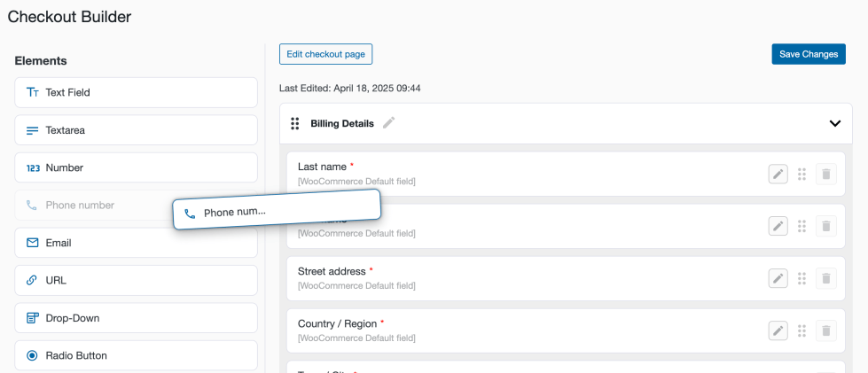Delete the Last name field
The width and height of the screenshot is (868, 373).
pyautogui.click(x=825, y=174)
